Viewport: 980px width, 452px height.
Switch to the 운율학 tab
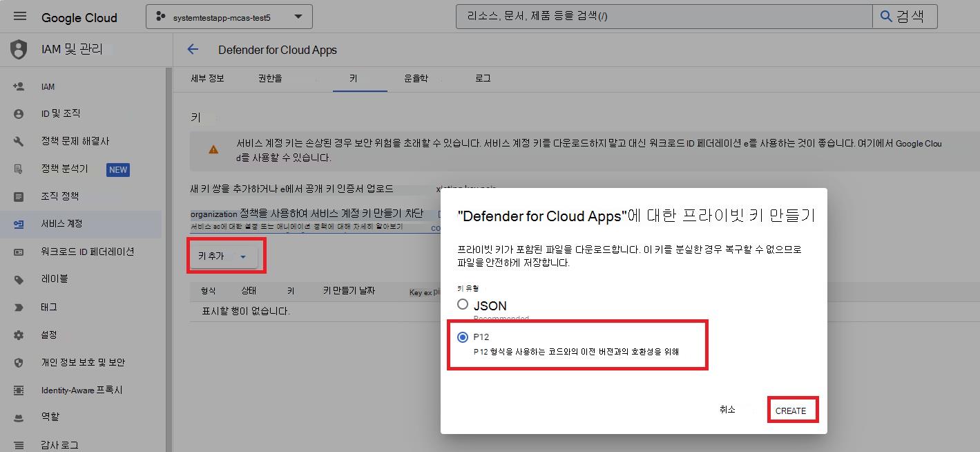click(x=416, y=79)
